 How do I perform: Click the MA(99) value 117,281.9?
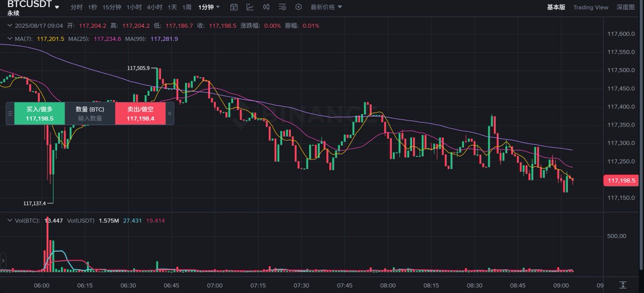(164, 39)
